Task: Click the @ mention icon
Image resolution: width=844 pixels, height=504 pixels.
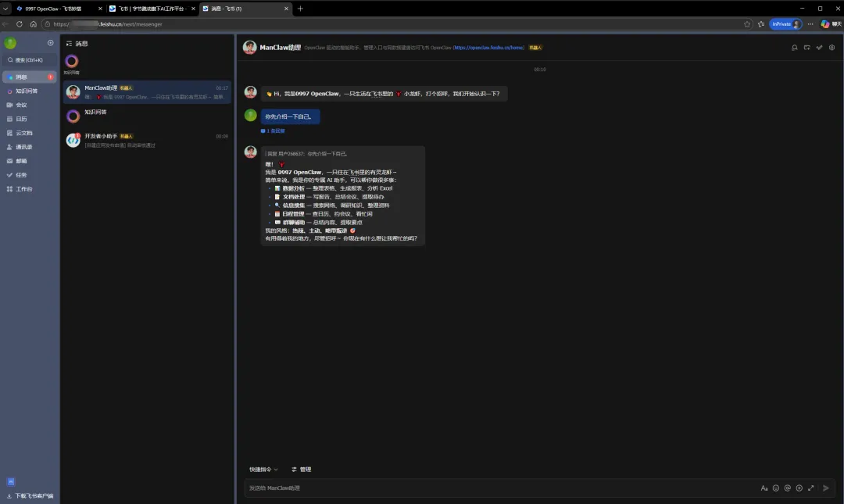Action: pos(788,488)
